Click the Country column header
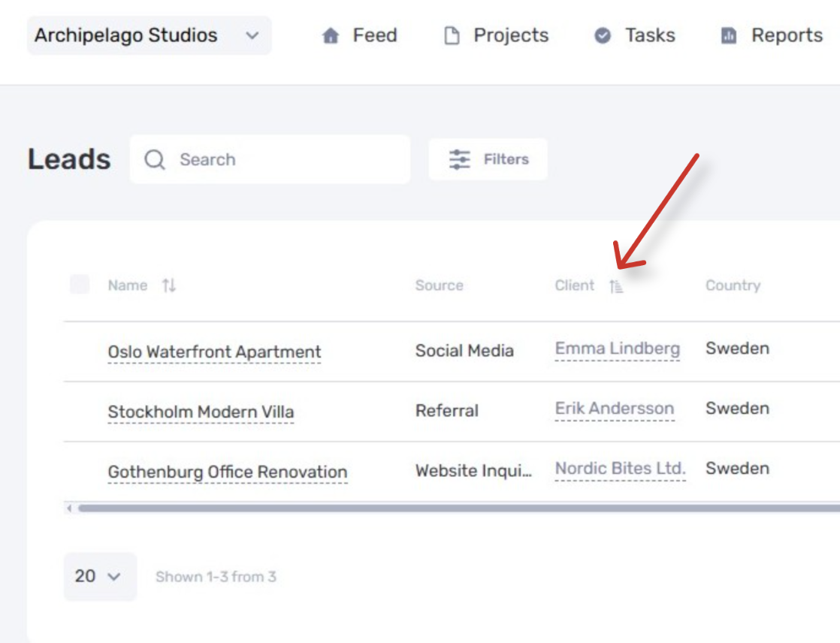The image size is (840, 643). (x=733, y=285)
